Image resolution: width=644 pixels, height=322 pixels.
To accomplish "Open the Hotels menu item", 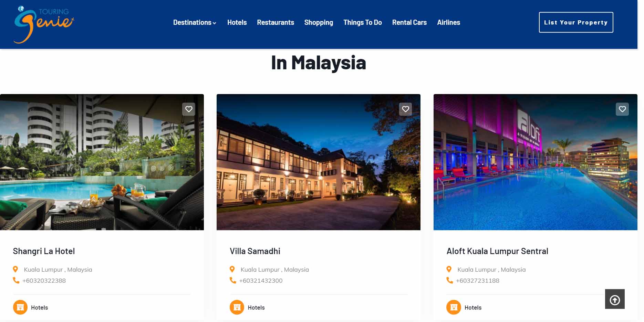I will [237, 22].
